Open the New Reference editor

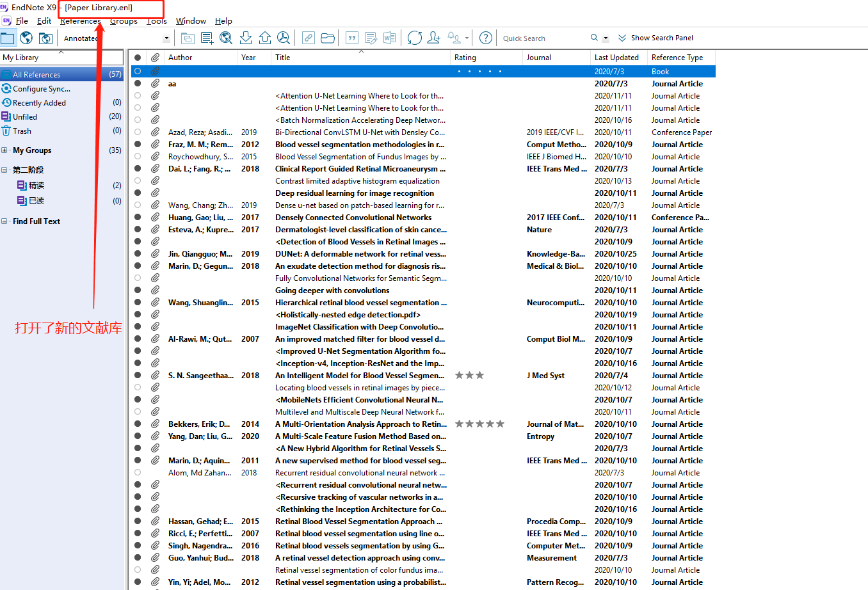point(207,38)
